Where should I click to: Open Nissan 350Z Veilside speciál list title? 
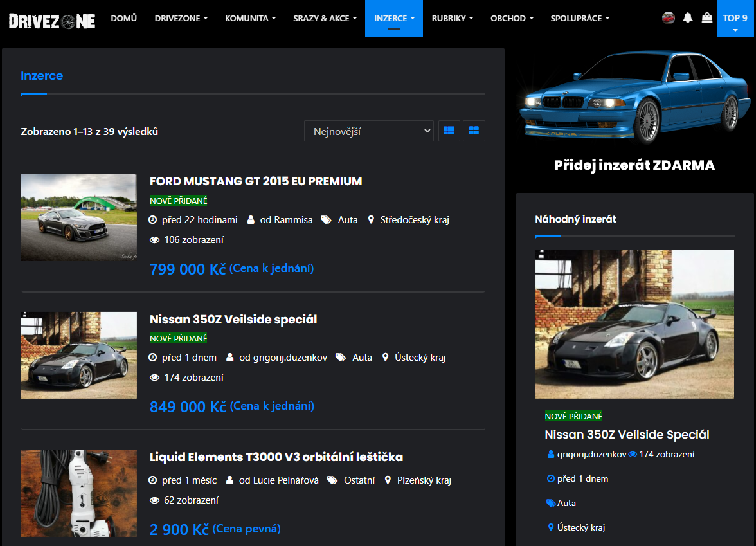[x=233, y=319]
